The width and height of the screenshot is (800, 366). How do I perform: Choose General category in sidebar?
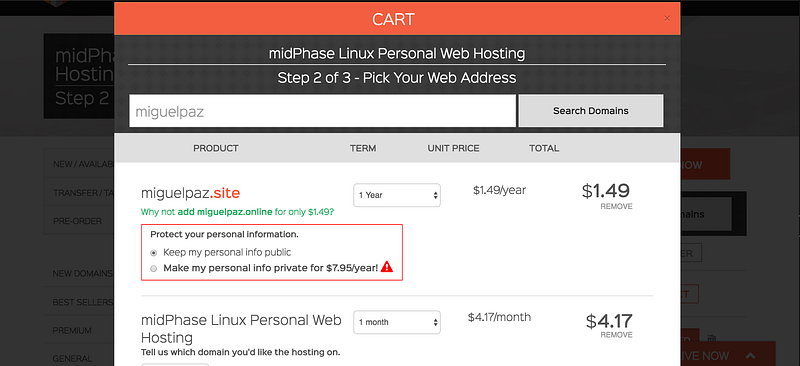coord(72,359)
